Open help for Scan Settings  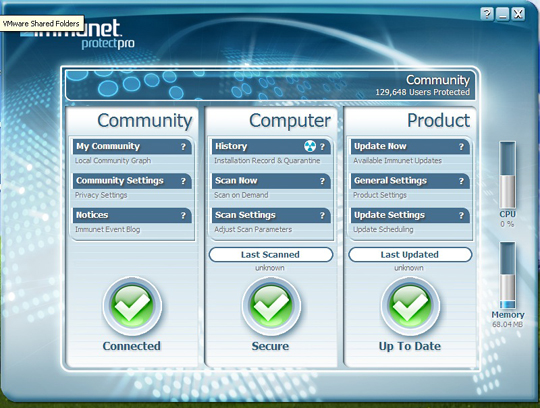[x=322, y=216]
